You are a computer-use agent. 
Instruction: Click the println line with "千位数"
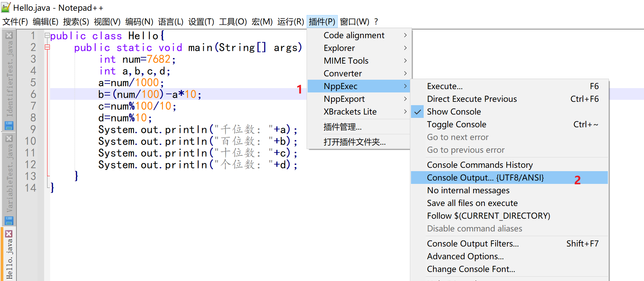198,130
